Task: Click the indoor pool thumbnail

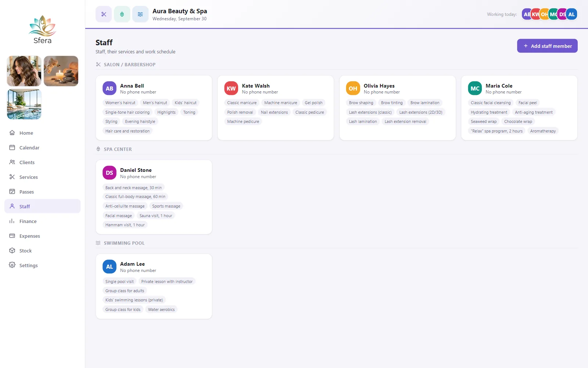Action: click(x=24, y=104)
